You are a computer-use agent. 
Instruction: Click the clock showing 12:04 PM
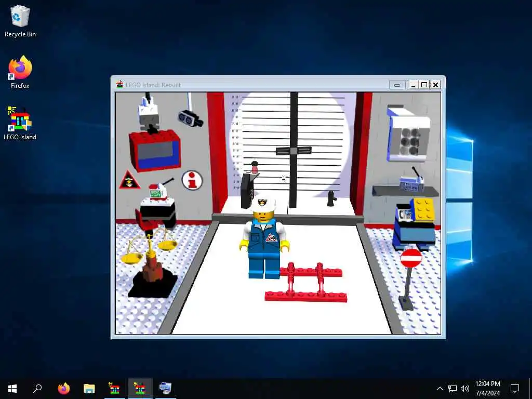pyautogui.click(x=487, y=384)
